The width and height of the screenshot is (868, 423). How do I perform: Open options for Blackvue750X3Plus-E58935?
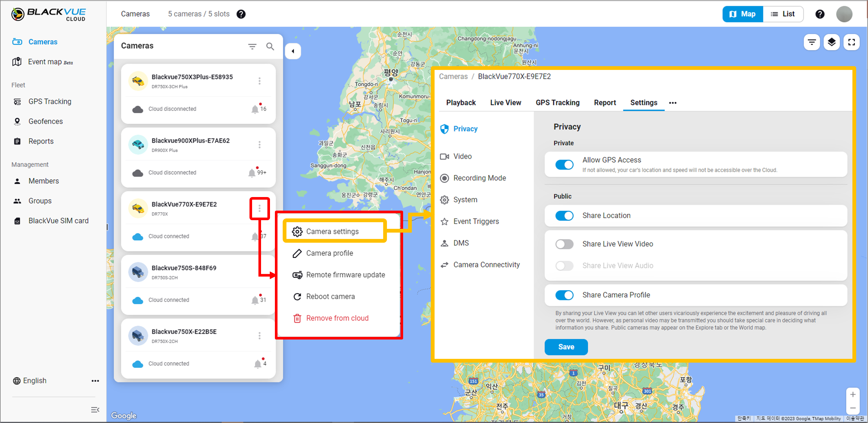(x=260, y=81)
